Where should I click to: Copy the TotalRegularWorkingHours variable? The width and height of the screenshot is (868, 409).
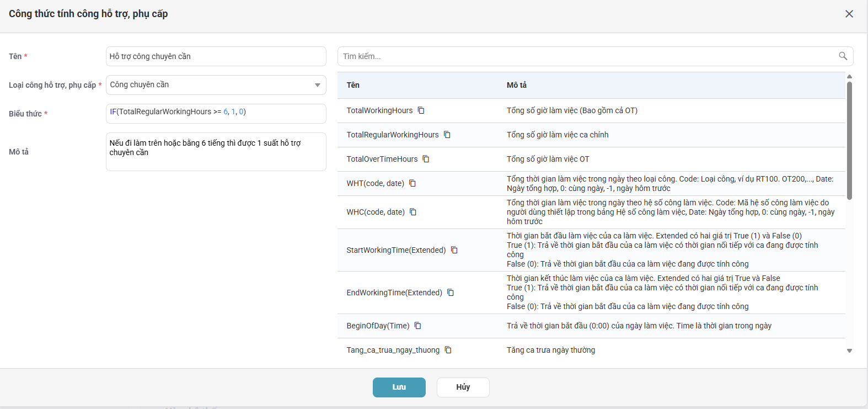(x=447, y=135)
